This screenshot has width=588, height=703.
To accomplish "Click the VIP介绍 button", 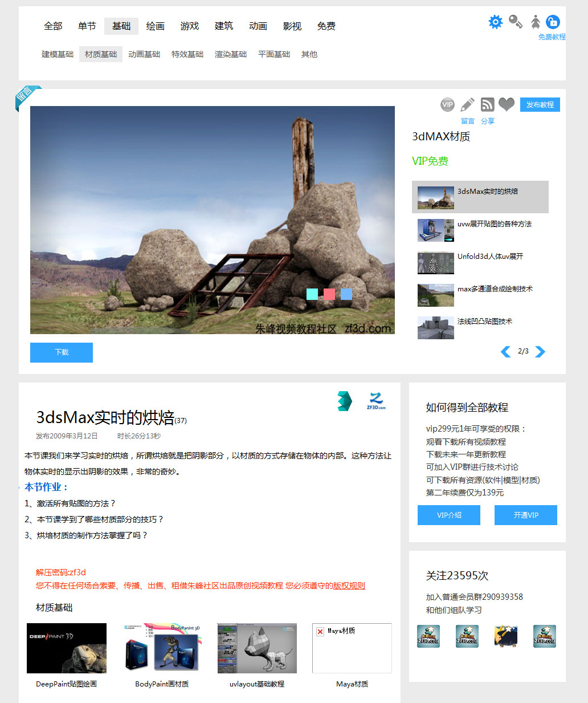I will (x=449, y=515).
